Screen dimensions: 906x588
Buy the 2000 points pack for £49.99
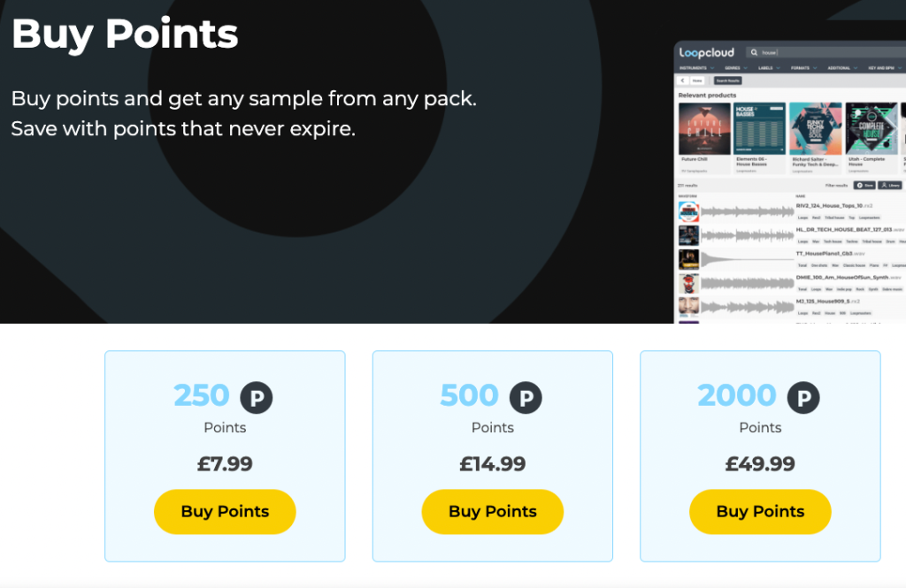pyautogui.click(x=760, y=511)
